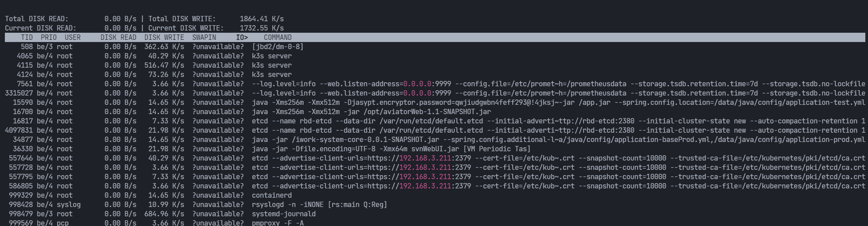Click the pmproxy -F -A command
Image resolution: width=868 pixels, height=226 pixels.
tap(278, 222)
